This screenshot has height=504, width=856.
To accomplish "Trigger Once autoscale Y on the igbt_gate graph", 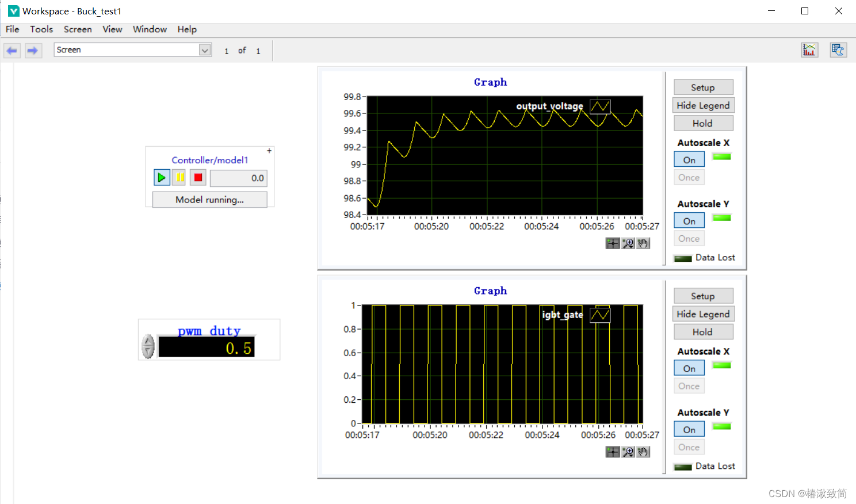I will 689,447.
